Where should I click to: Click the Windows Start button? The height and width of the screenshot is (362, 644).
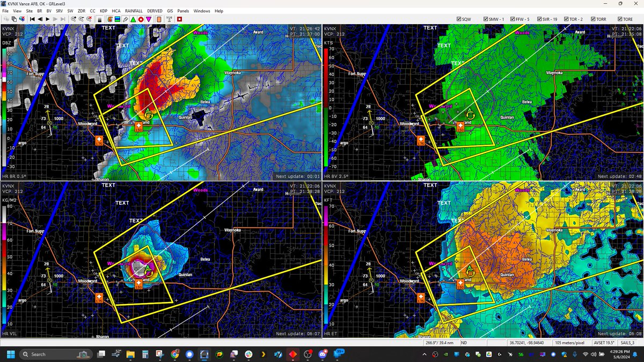tap(11, 354)
